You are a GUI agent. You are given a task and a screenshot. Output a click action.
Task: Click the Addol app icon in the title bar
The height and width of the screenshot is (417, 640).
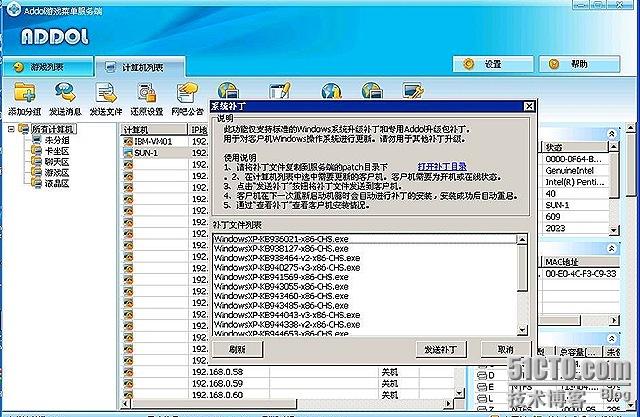tap(13, 9)
